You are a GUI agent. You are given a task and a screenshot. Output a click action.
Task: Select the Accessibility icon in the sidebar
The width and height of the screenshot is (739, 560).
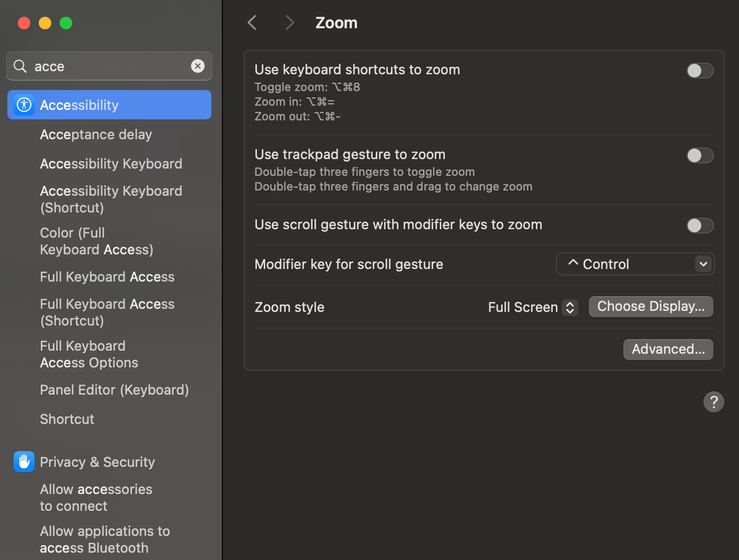24,104
